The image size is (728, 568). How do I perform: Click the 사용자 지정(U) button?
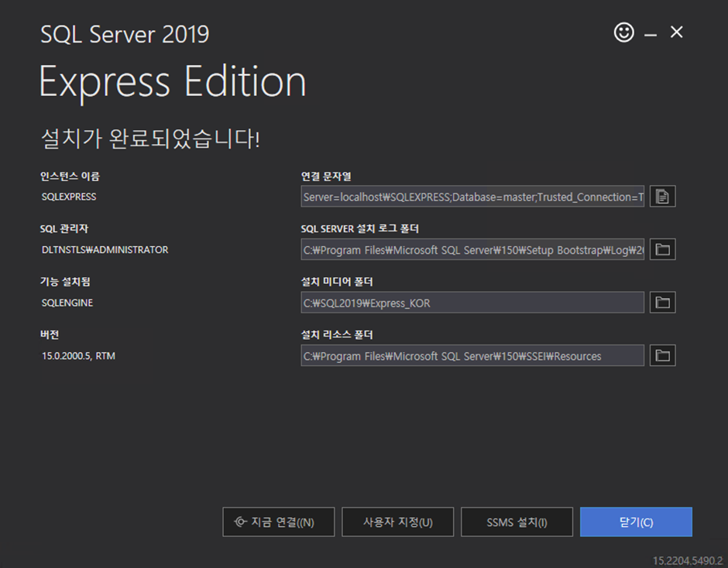(x=398, y=522)
